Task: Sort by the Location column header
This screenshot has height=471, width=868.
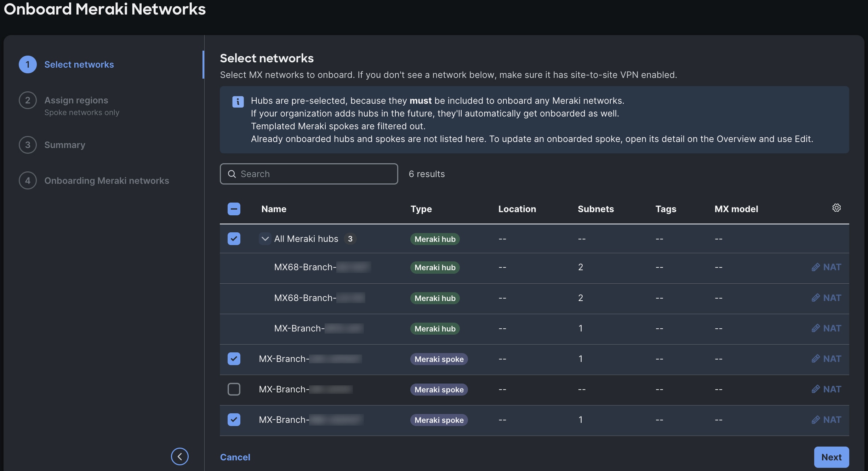Action: pos(517,209)
